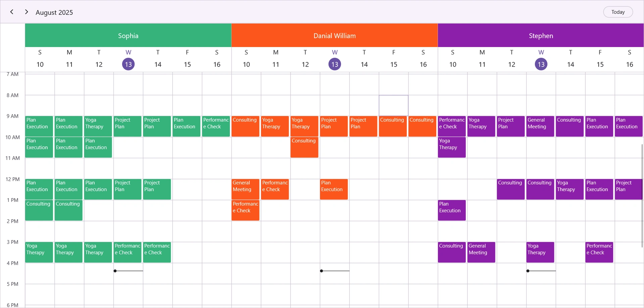Open Stephen's Plan Execution event at 1 PM
Screen dimensions: 644x308
point(451,210)
